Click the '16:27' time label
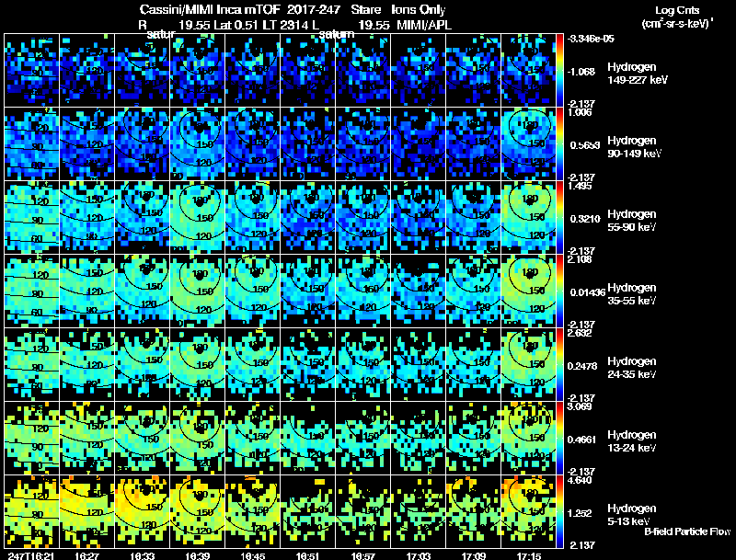 86,556
